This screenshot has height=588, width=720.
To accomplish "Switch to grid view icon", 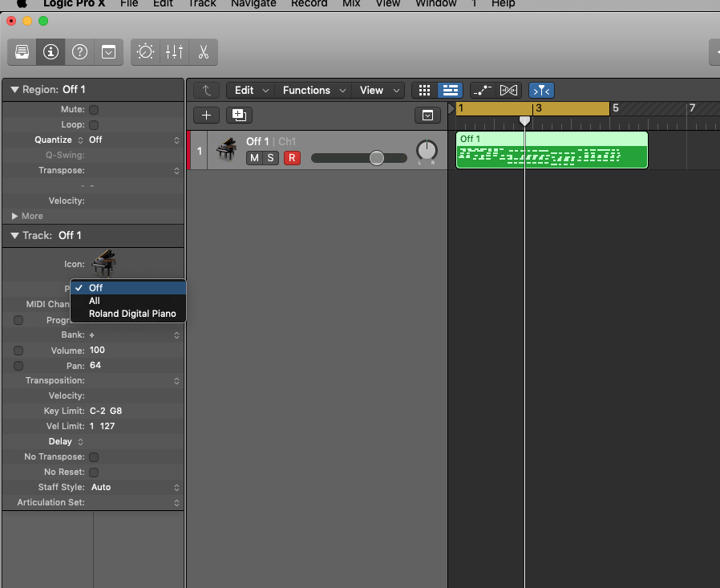I will point(424,91).
